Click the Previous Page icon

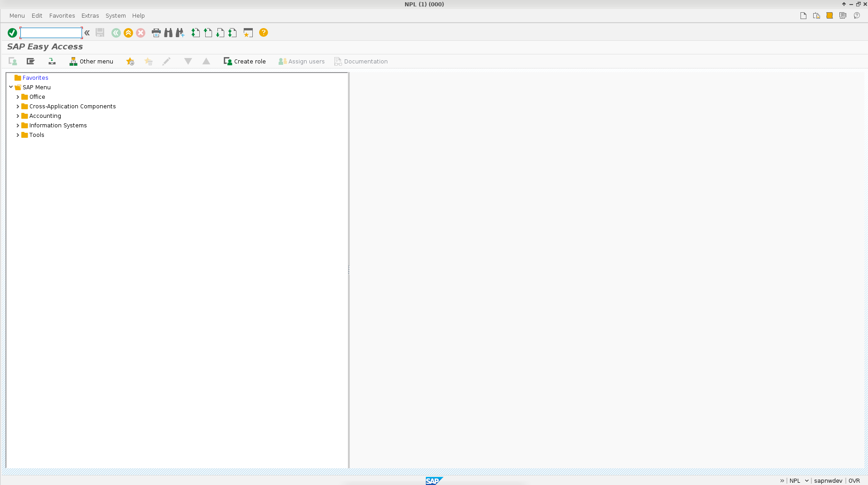tap(208, 33)
